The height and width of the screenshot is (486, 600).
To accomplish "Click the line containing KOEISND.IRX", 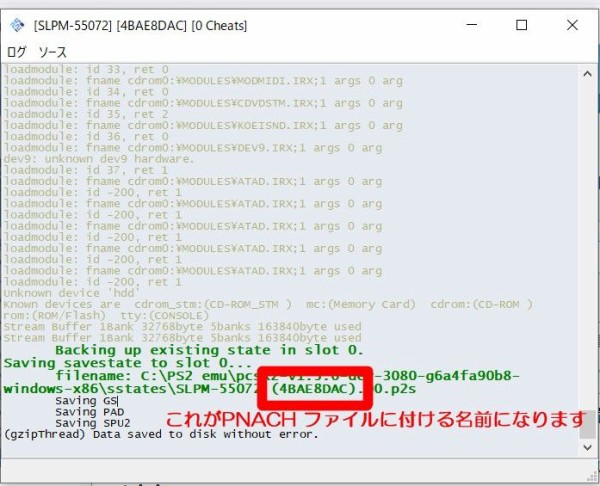I will (203, 126).
